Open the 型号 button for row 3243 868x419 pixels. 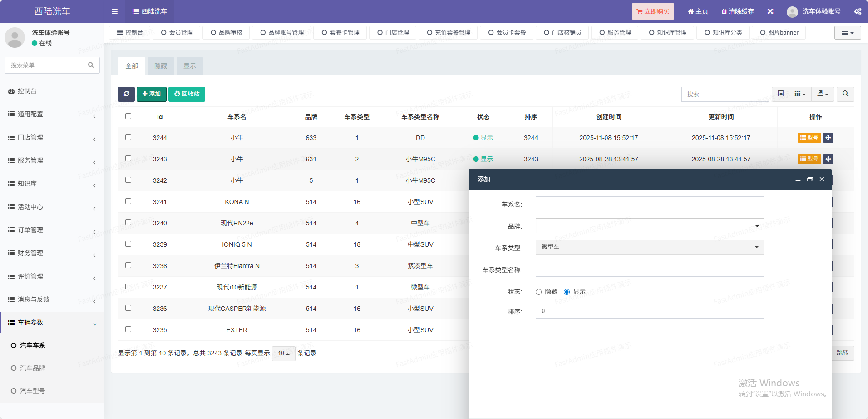click(809, 159)
